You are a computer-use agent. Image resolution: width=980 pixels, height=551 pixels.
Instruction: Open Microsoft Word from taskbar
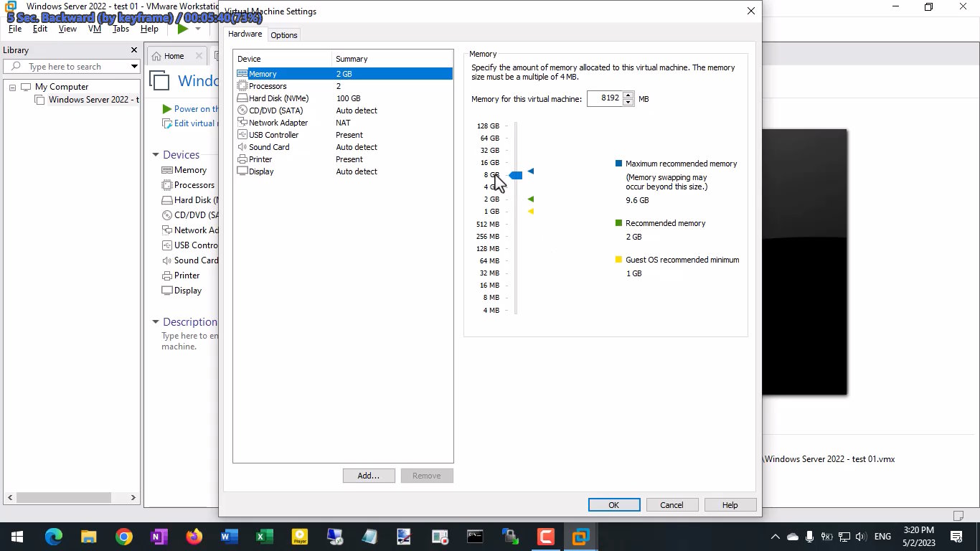[229, 536]
